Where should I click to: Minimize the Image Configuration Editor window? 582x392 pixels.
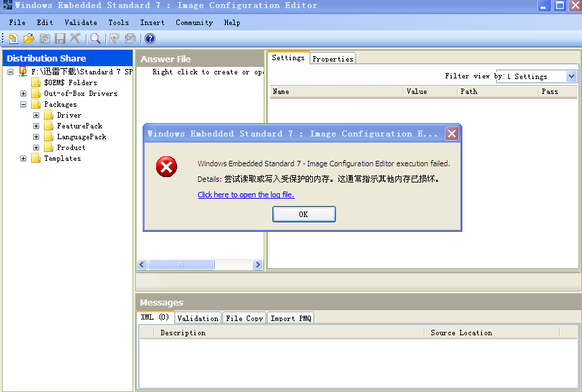pyautogui.click(x=543, y=5)
